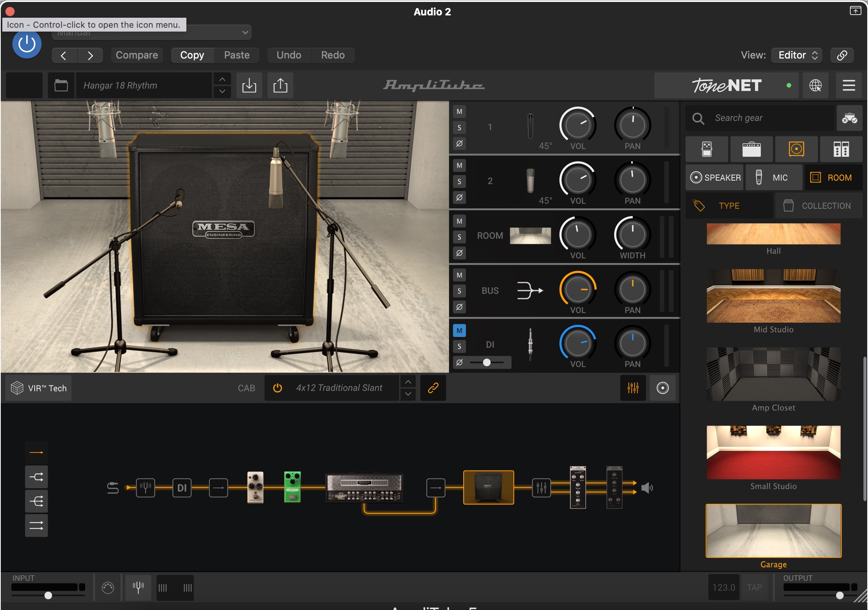Select the green overdrive pedal in chain
Viewport: 868px width, 610px height.
click(292, 487)
